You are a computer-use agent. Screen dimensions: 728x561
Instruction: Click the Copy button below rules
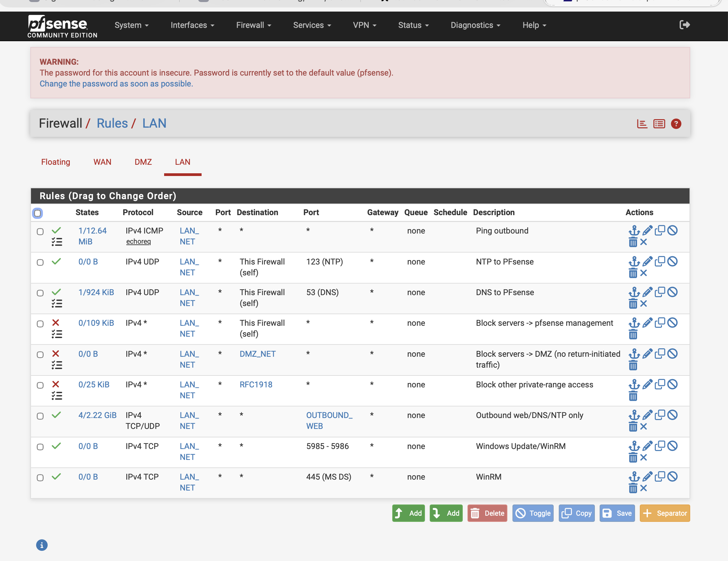[x=576, y=513]
